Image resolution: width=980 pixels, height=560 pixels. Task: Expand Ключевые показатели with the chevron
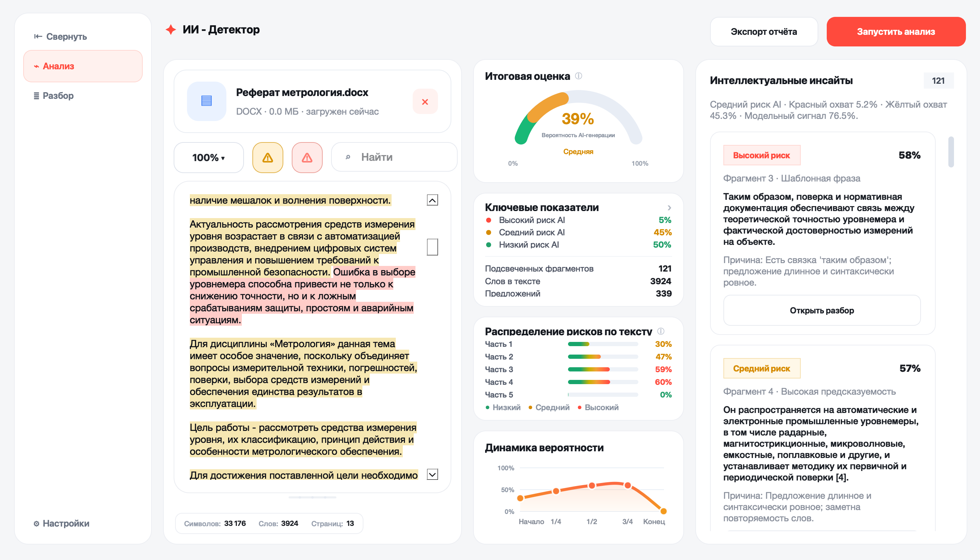(669, 208)
